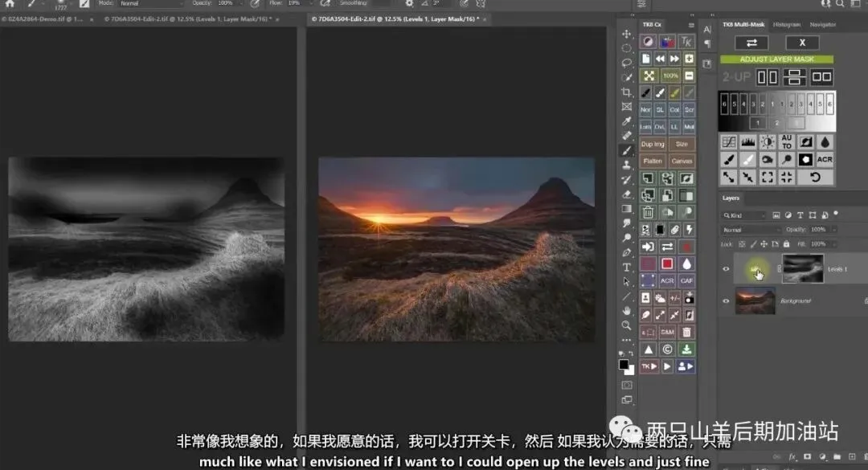
Task: Select the Crop tool
Action: (x=626, y=92)
